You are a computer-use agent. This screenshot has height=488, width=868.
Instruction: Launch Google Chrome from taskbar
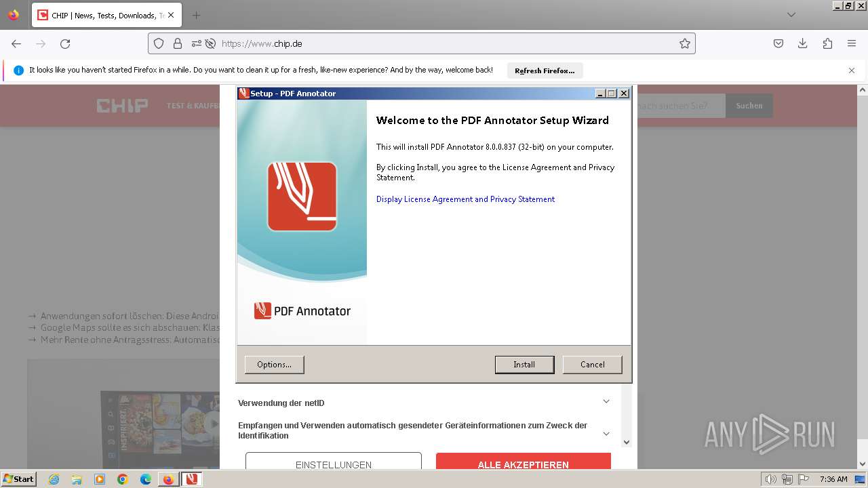click(x=123, y=479)
